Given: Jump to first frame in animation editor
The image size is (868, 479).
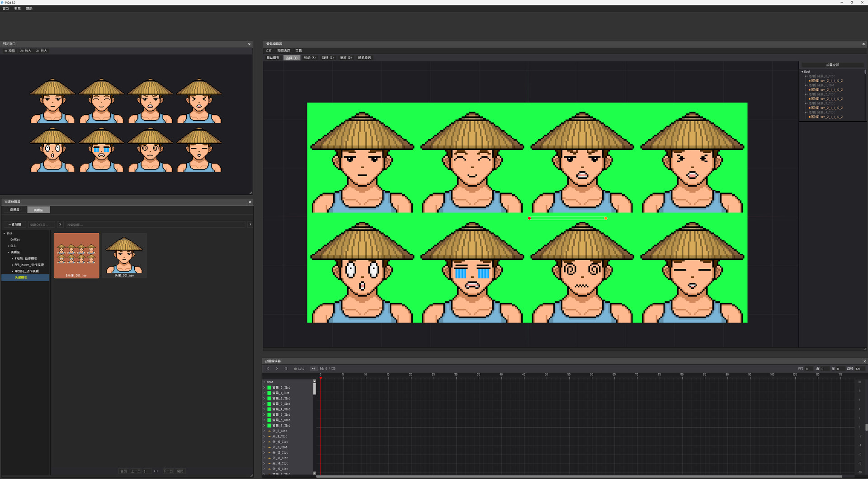Looking at the screenshot, I should click(x=268, y=369).
